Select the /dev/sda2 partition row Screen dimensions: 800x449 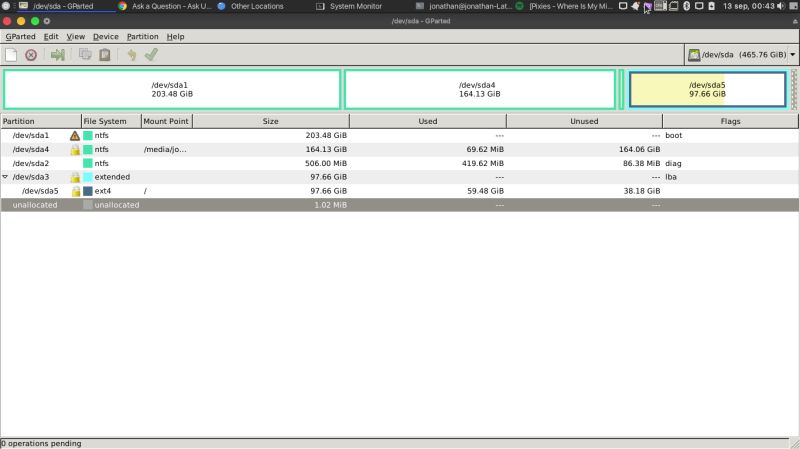tap(399, 163)
